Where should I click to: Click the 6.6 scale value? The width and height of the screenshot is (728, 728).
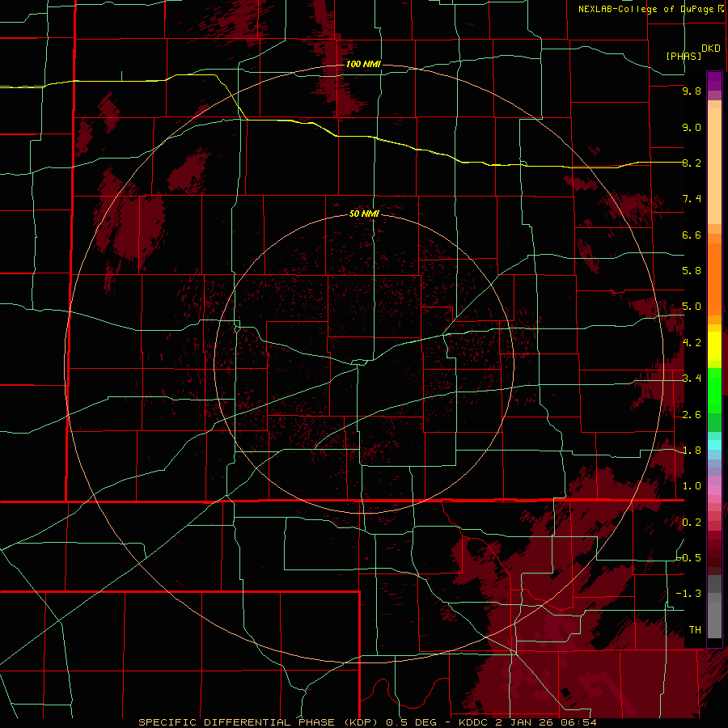(x=692, y=235)
